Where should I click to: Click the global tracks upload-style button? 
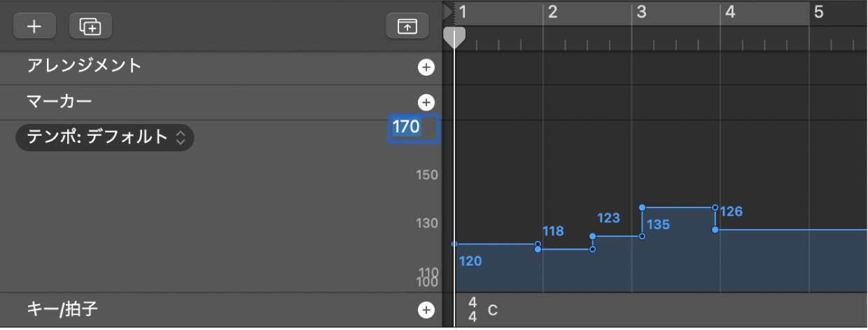407,26
